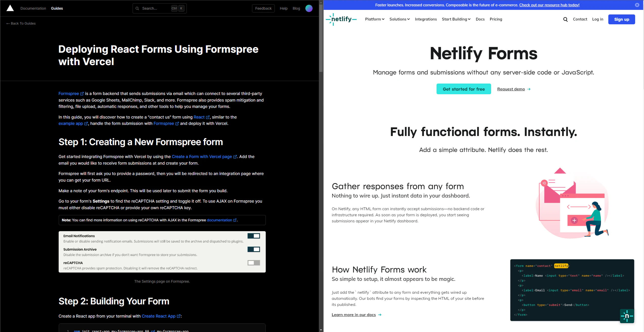Click the scroll-up arrow of left window scrollbar
The width and height of the screenshot is (644, 332).
click(x=321, y=2)
